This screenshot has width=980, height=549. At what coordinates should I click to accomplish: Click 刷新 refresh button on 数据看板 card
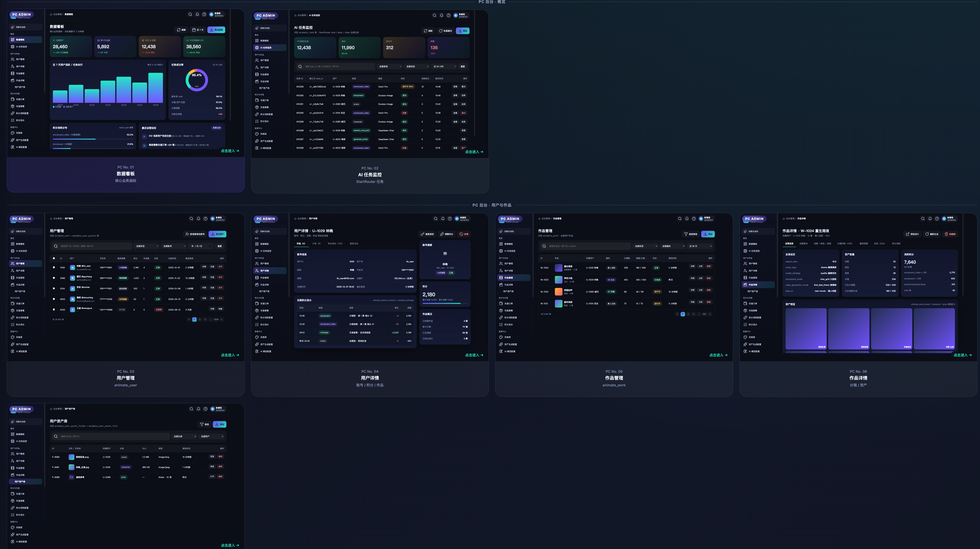182,30
